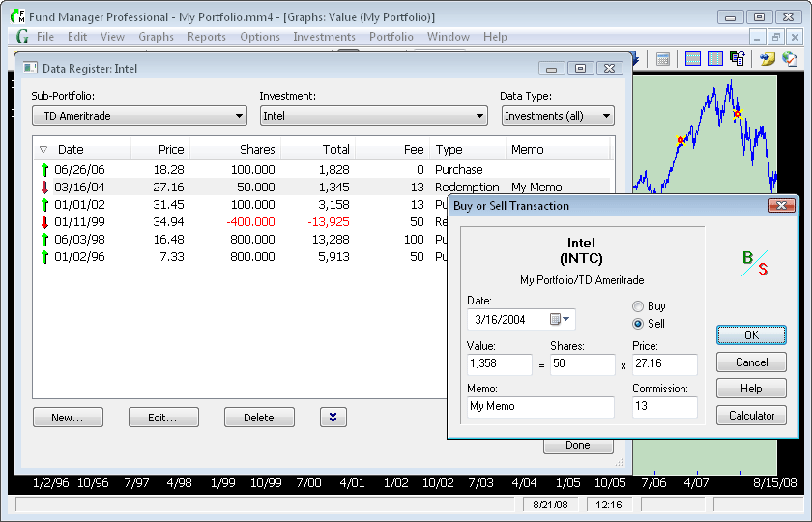Viewport: 812px width, 522px height.
Task: Open the calendar picker in the Date field
Action: pyautogui.click(x=560, y=319)
